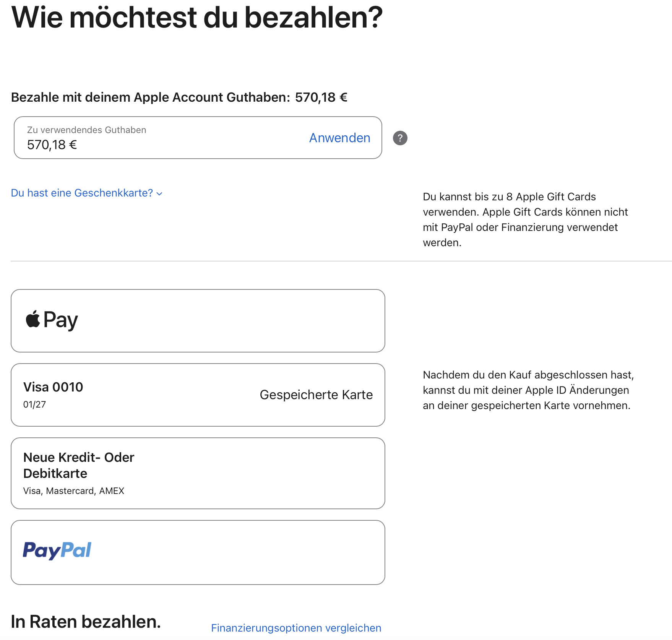The image size is (672, 640).
Task: Click the help question mark icon
Action: 400,138
